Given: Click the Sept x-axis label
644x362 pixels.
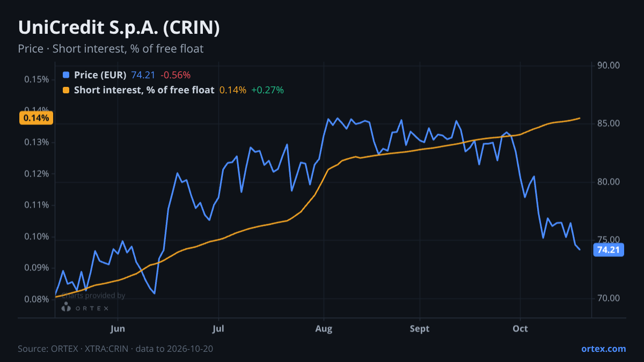Looking at the screenshot, I should (x=420, y=329).
